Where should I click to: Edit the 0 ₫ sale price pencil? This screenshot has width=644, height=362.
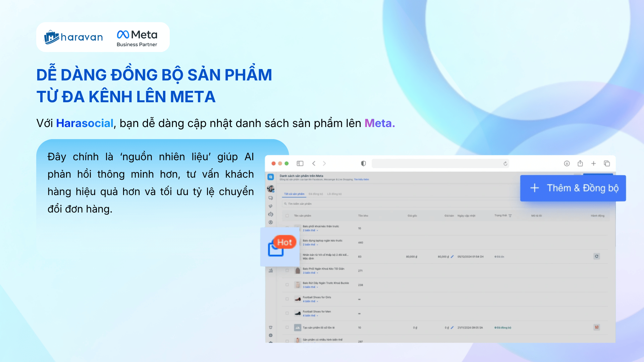(452, 327)
